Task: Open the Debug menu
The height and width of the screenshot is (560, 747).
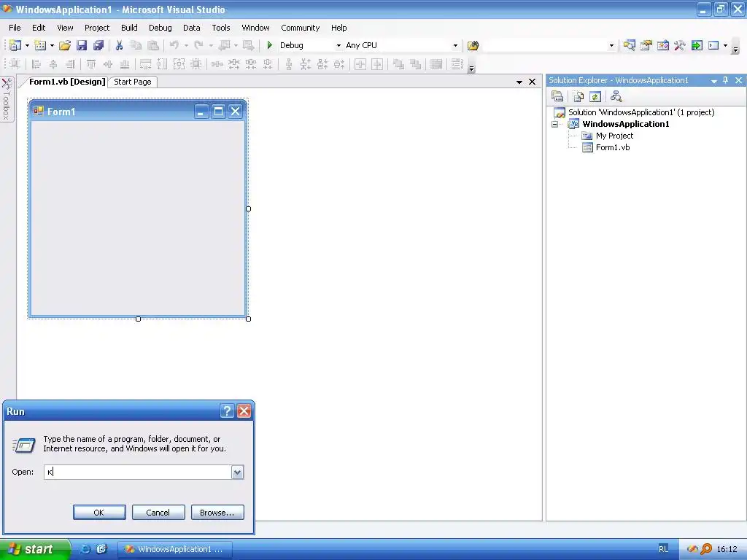Action: [x=160, y=28]
